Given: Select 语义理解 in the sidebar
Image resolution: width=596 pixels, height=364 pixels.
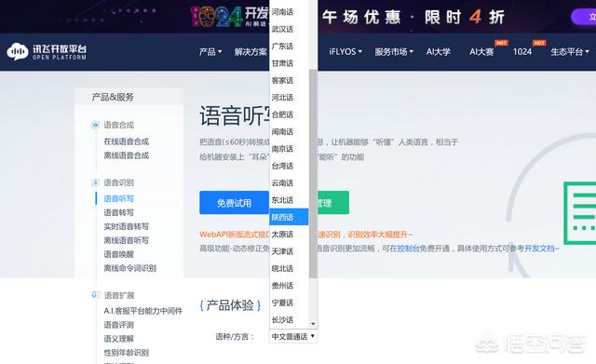Looking at the screenshot, I should point(118,339).
